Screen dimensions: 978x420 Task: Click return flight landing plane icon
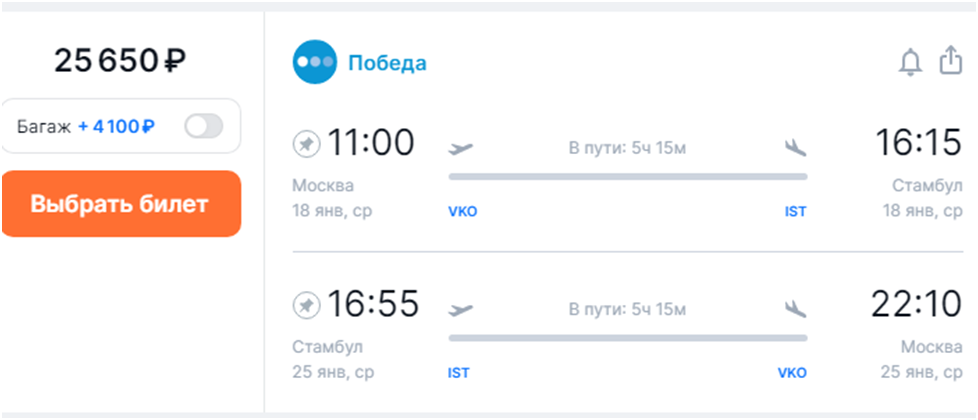coord(796,308)
